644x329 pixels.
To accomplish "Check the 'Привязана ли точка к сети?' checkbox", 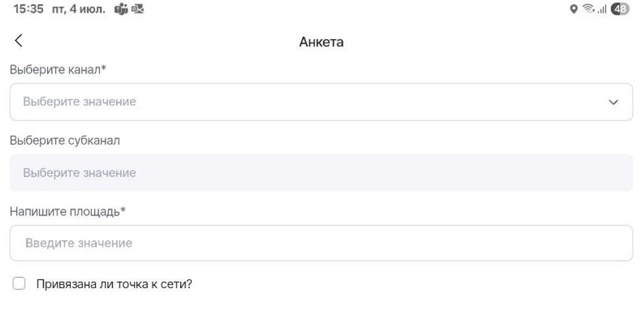I will (19, 283).
